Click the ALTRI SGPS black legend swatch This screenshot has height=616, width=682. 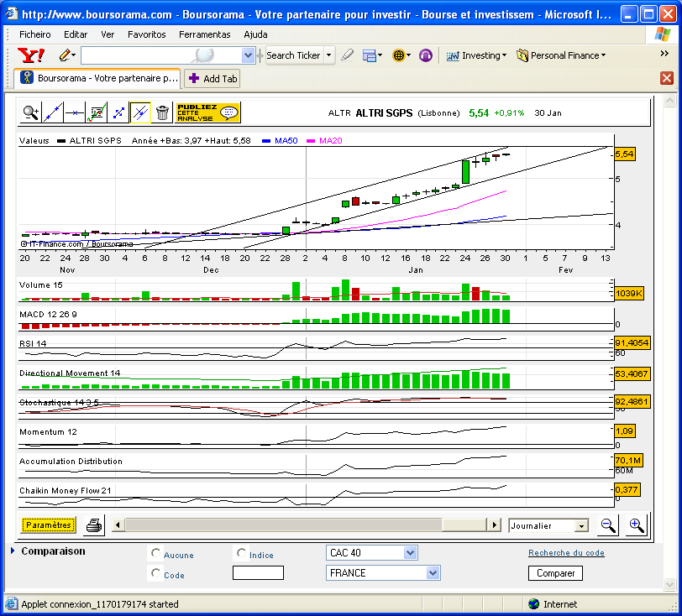[61, 141]
